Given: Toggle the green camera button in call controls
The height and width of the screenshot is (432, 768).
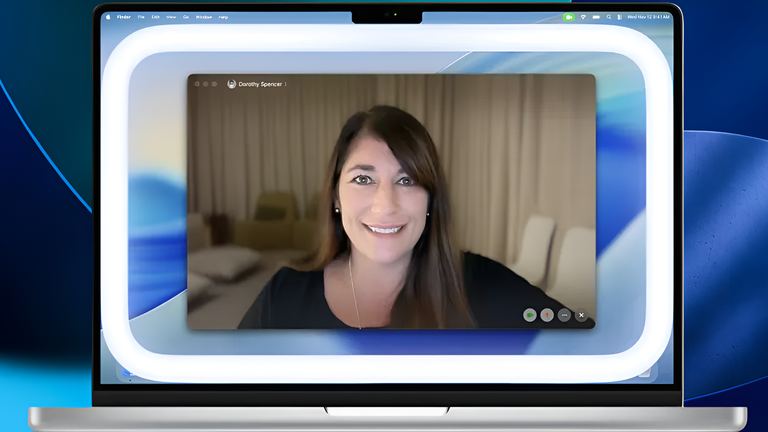Looking at the screenshot, I should click(x=529, y=315).
